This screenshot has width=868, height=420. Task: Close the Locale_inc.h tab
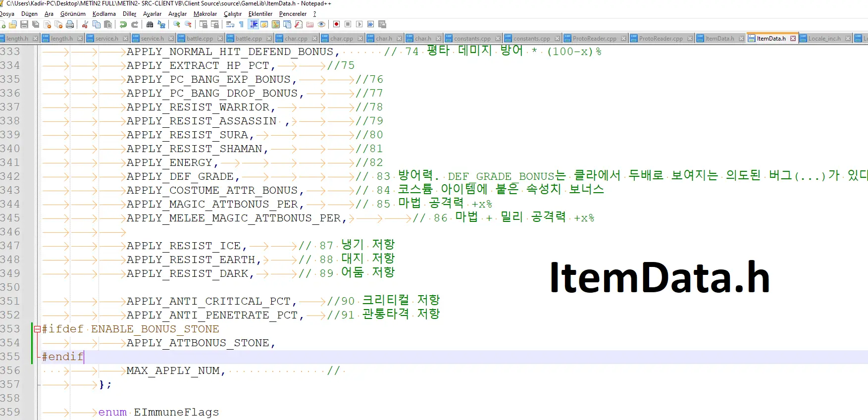pyautogui.click(x=848, y=39)
